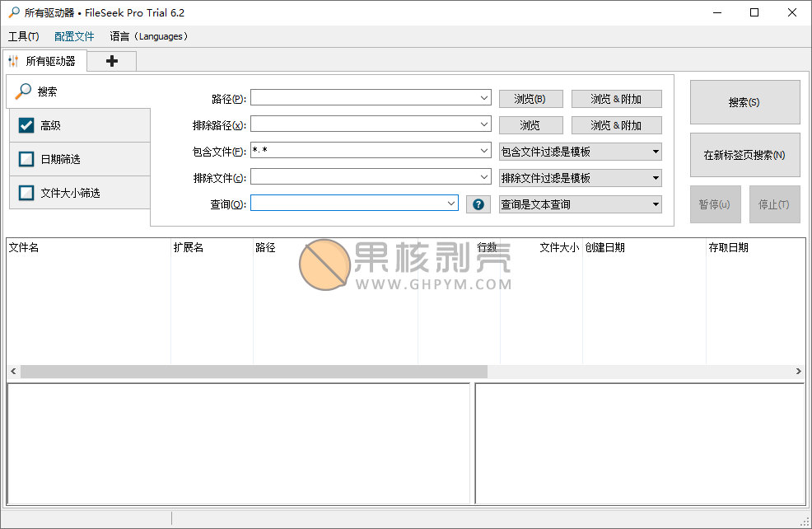The height and width of the screenshot is (529, 812).
Task: Click the 在新标签页搜索(N) button
Action: pyautogui.click(x=744, y=155)
